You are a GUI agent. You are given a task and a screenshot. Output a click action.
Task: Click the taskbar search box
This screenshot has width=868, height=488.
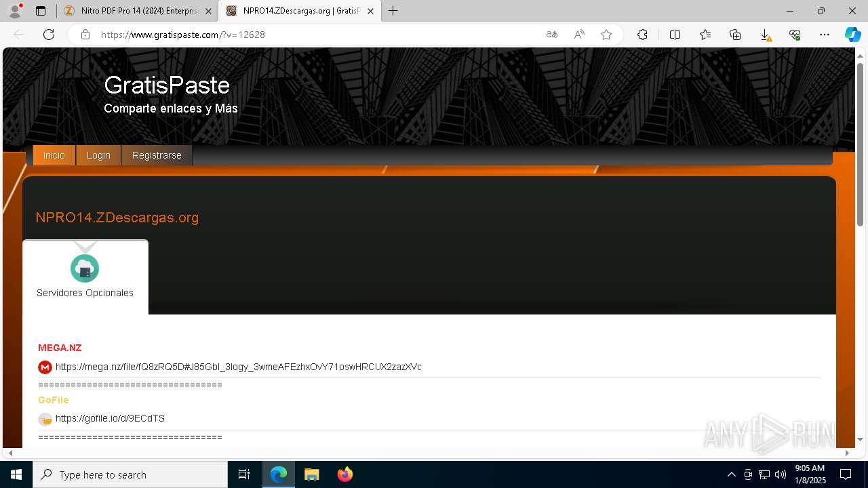click(130, 474)
